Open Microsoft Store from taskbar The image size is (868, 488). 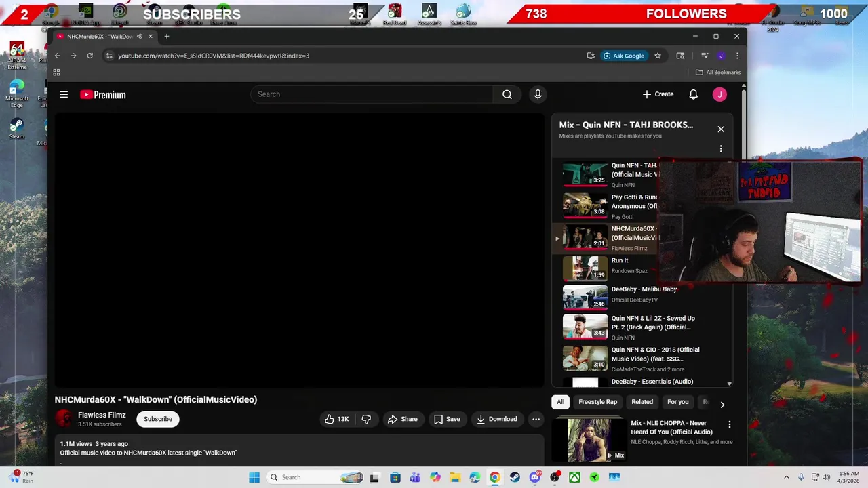click(395, 477)
